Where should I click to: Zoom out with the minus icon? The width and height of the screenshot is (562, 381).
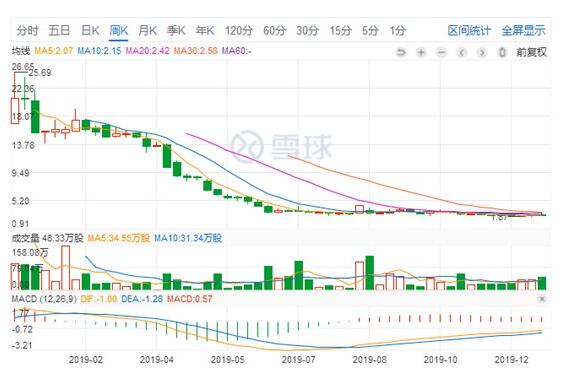(441, 53)
